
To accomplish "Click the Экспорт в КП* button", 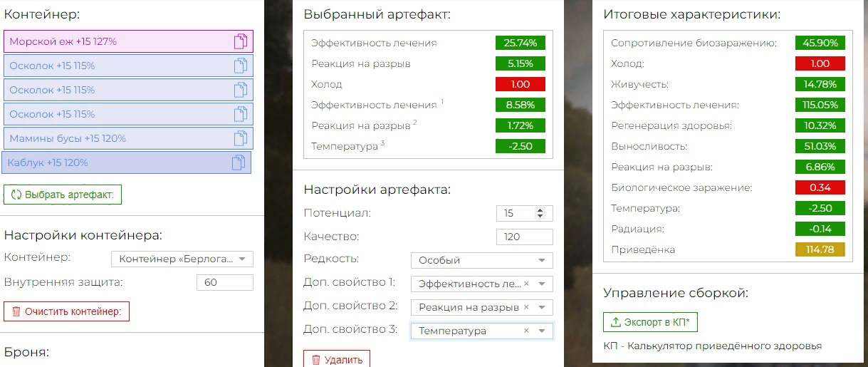I will coord(651,322).
